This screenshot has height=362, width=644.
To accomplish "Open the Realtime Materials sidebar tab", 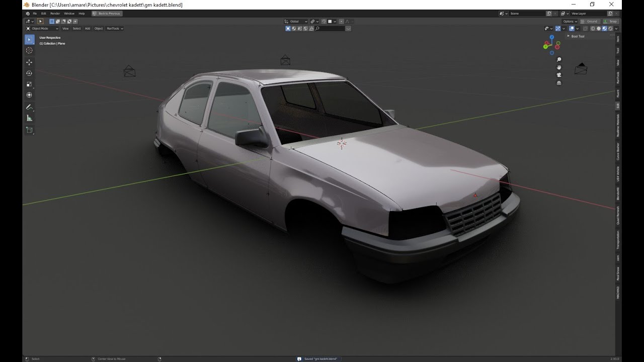I will tap(618, 125).
